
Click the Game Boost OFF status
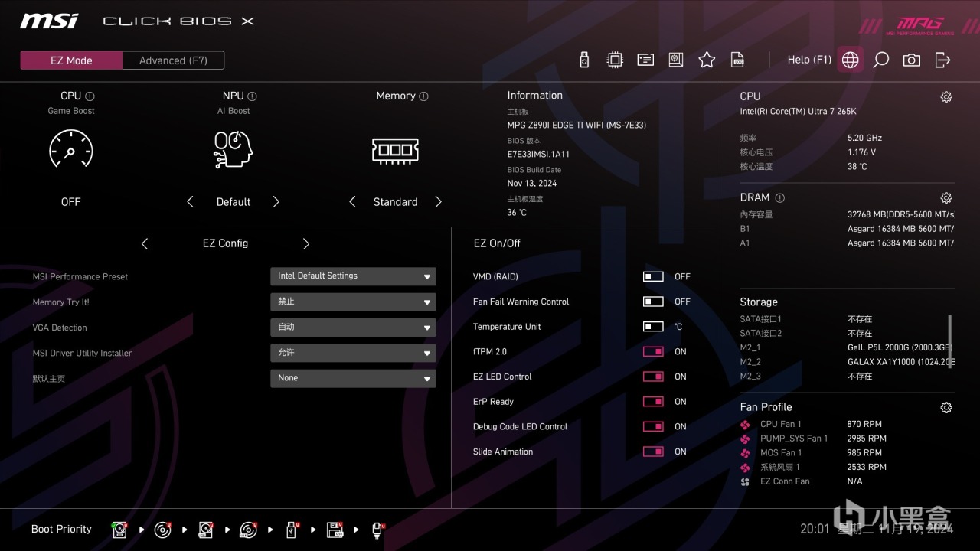(70, 202)
